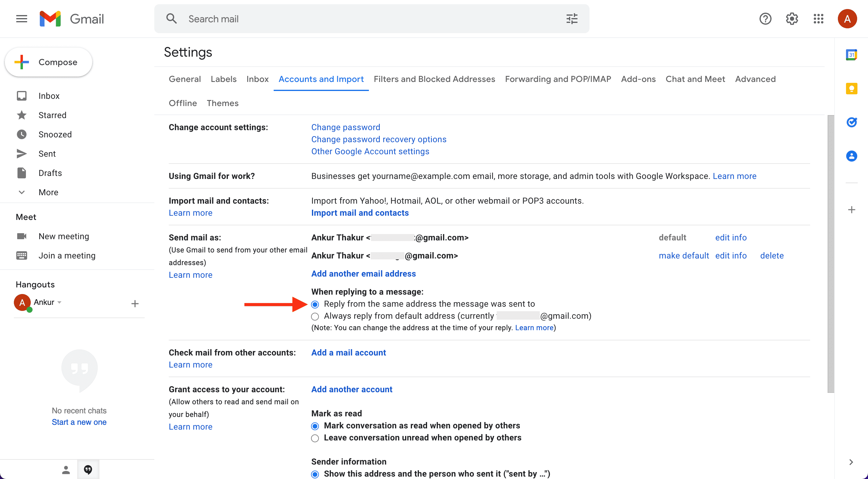The image size is (868, 479).
Task: Select Always reply from default address
Action: tap(315, 317)
